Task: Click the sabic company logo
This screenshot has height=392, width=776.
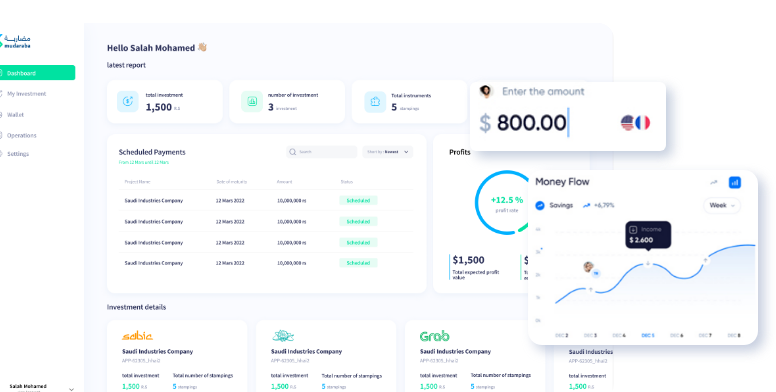Action: point(137,336)
